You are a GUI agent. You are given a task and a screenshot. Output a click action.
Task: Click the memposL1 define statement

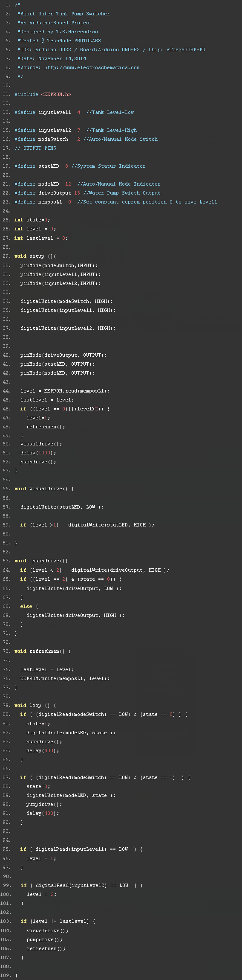[x=116, y=202]
